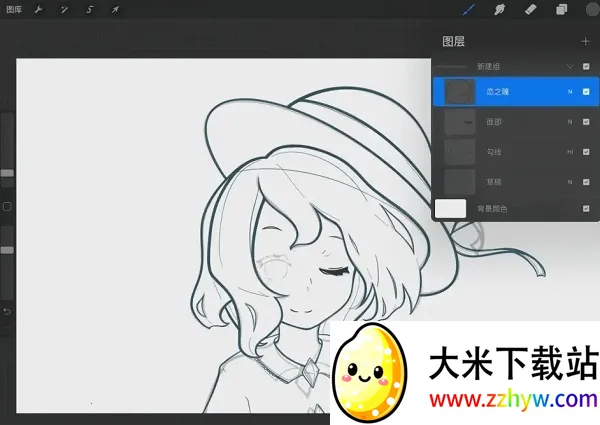The height and width of the screenshot is (425, 600).
Task: Toggle visibility of 背景颜色 layer
Action: 586,209
